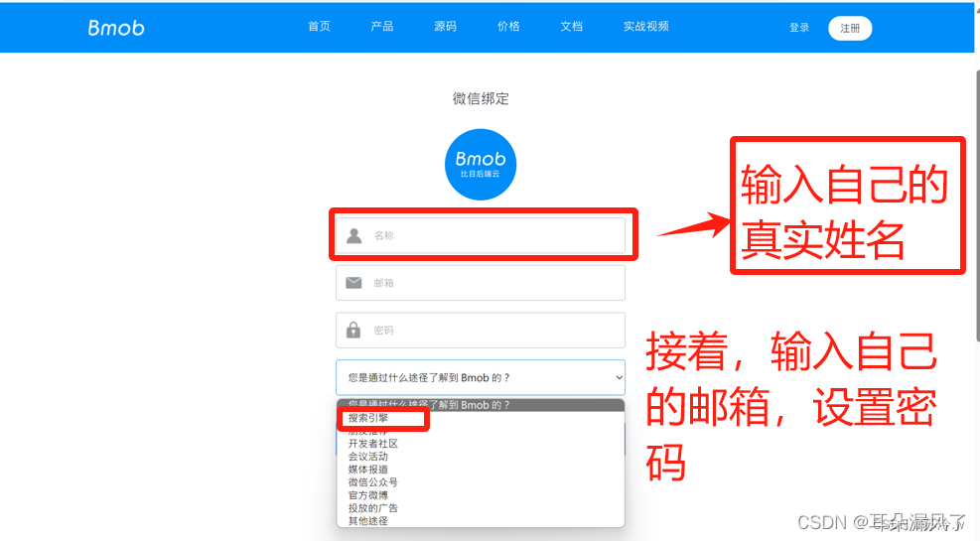Click the 微信绑定 heading text
Viewport: 980px width, 541px height.
click(481, 98)
